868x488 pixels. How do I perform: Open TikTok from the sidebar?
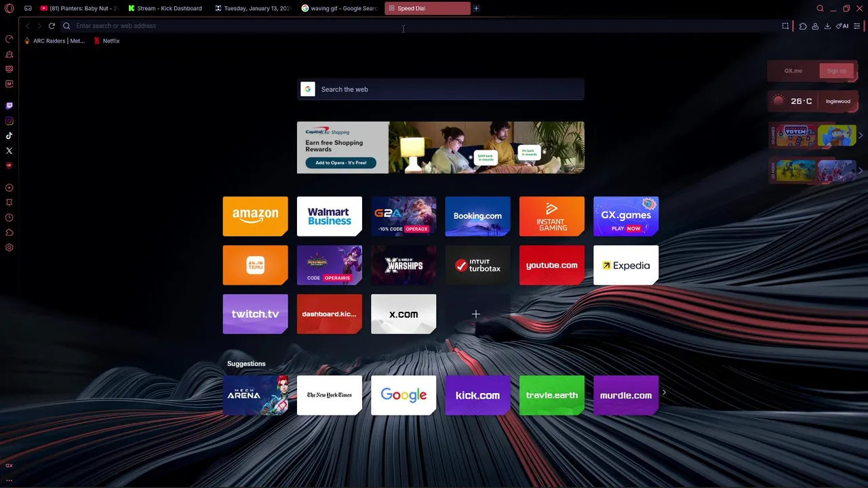[9, 136]
